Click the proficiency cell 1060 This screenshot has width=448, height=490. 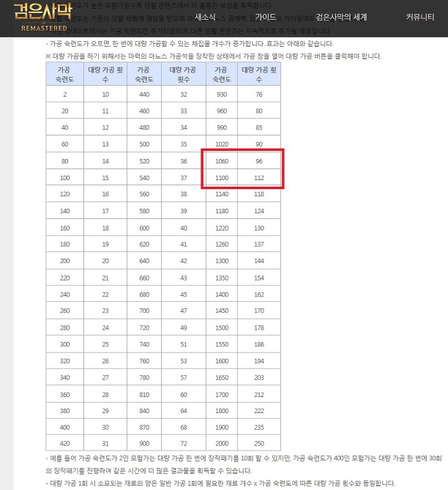(222, 161)
